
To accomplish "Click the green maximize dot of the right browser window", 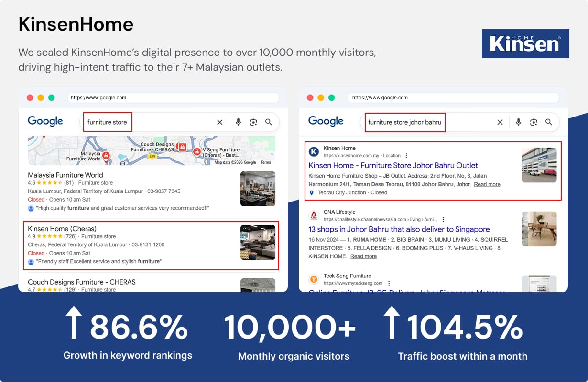I will (x=331, y=97).
